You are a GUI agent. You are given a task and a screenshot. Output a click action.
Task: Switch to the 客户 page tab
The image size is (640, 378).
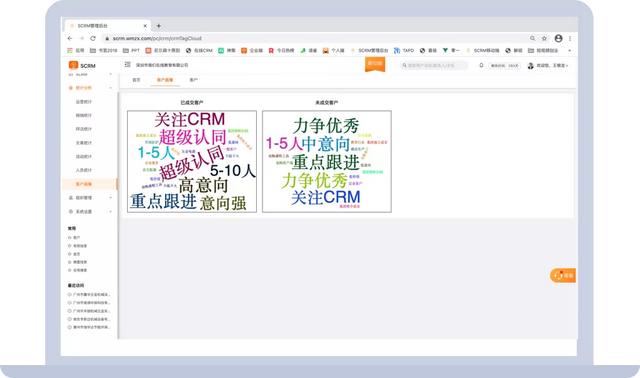coord(193,80)
